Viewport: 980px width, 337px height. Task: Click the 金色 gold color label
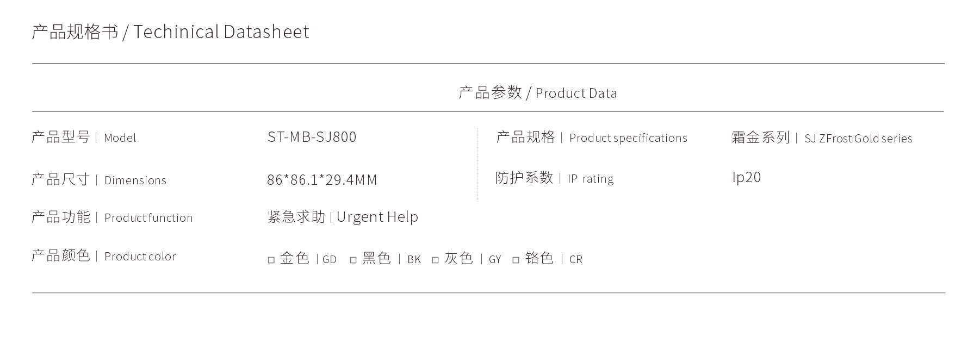pyautogui.click(x=294, y=258)
